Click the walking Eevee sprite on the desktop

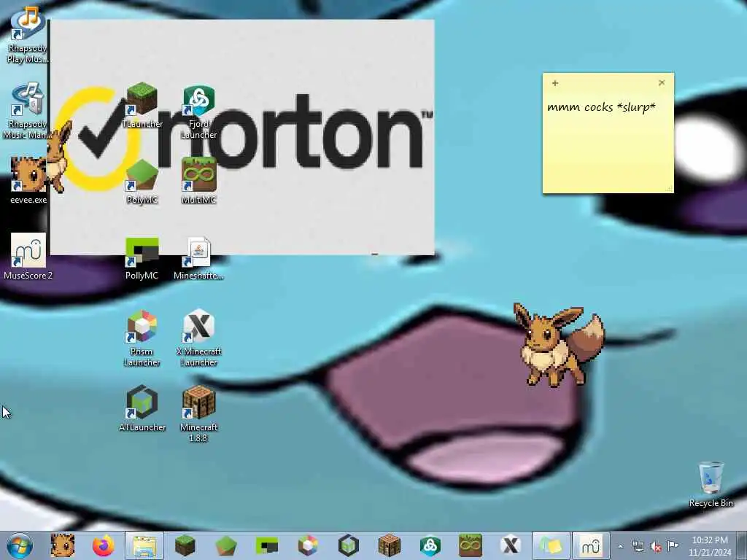(x=558, y=344)
